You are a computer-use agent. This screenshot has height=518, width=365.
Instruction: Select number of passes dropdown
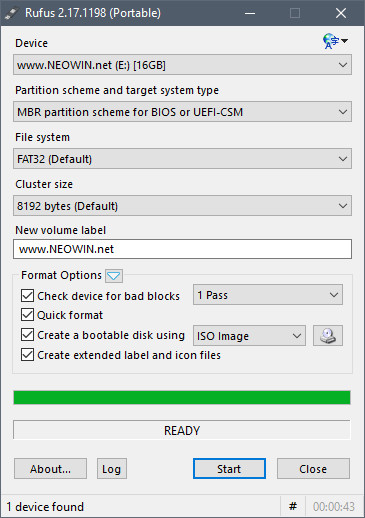(268, 295)
